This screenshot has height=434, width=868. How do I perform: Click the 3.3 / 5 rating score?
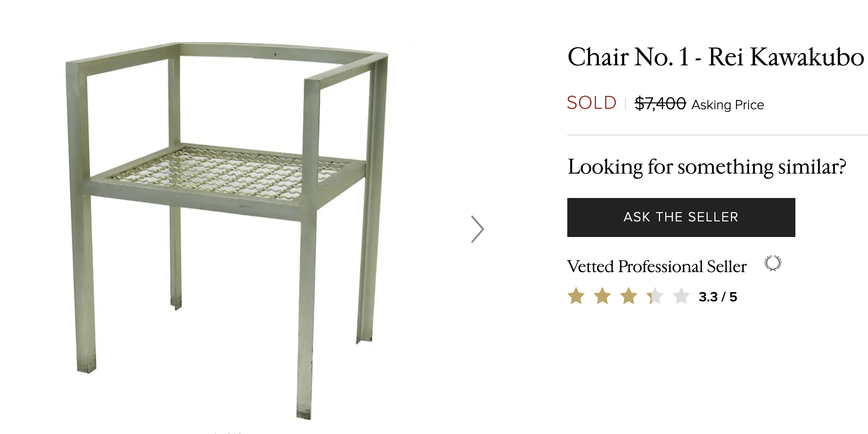(x=717, y=297)
